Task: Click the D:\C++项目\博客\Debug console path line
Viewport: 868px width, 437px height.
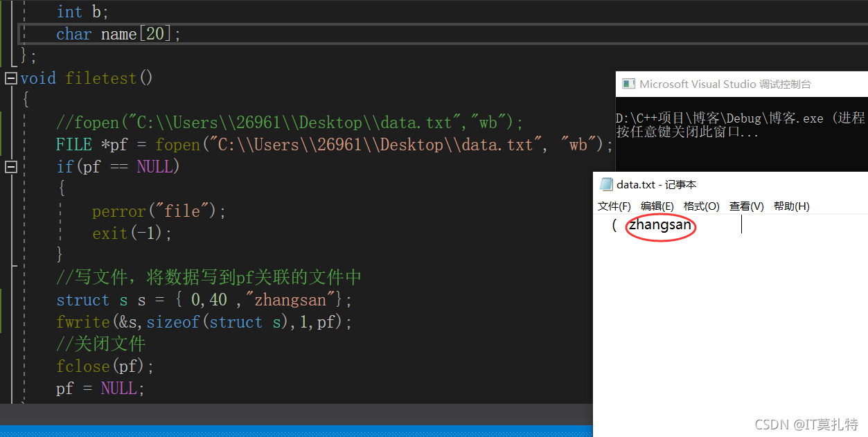Action: 741,118
